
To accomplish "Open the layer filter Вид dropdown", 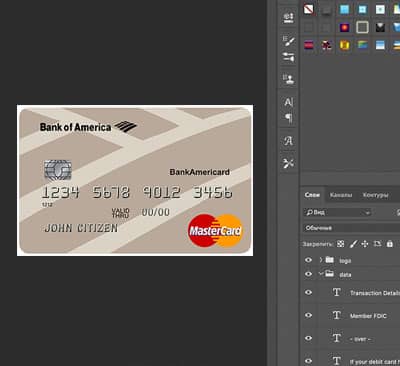I will [338, 212].
